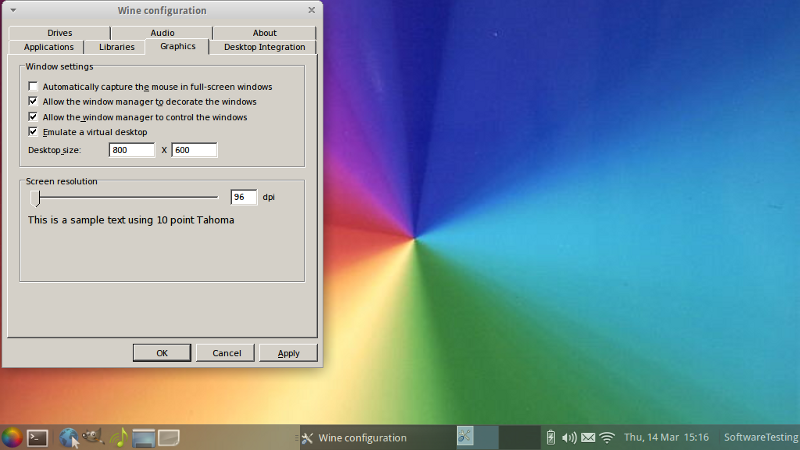Viewport: 800px width, 450px height.
Task: Switch to the second dark workspace
Action: point(519,437)
